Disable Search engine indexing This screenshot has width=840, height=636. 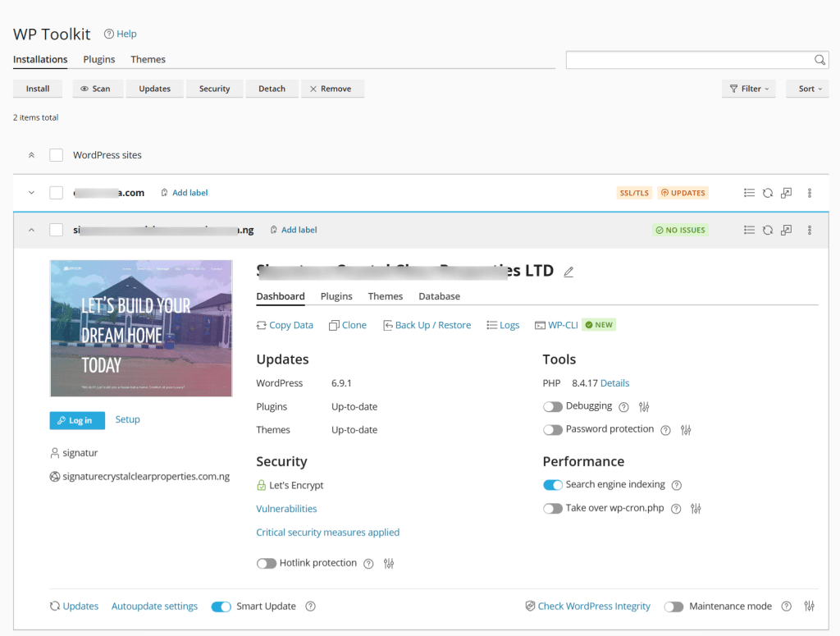click(x=553, y=485)
